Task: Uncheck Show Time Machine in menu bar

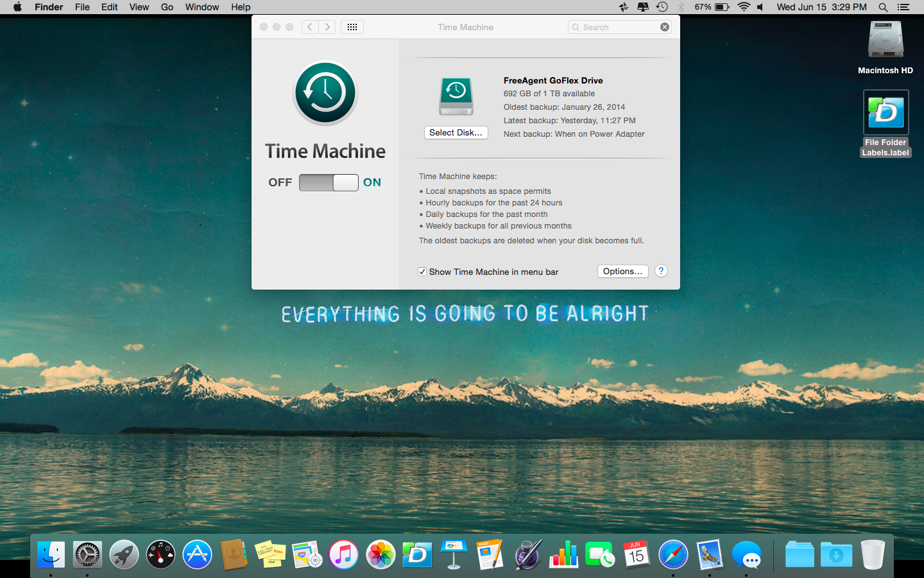Action: pyautogui.click(x=422, y=272)
